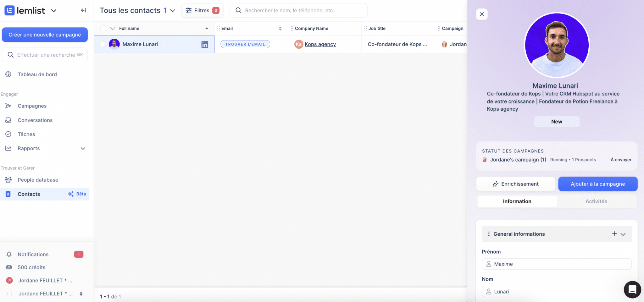Focus the contact search input field

coord(299,10)
